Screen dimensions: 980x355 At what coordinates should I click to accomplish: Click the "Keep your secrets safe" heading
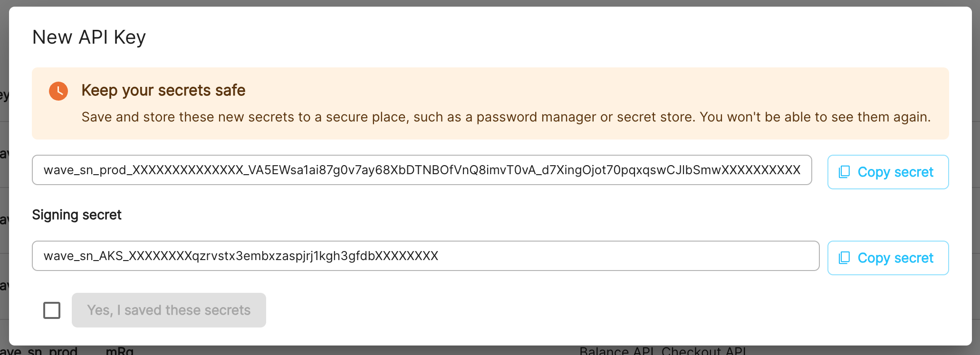click(163, 90)
